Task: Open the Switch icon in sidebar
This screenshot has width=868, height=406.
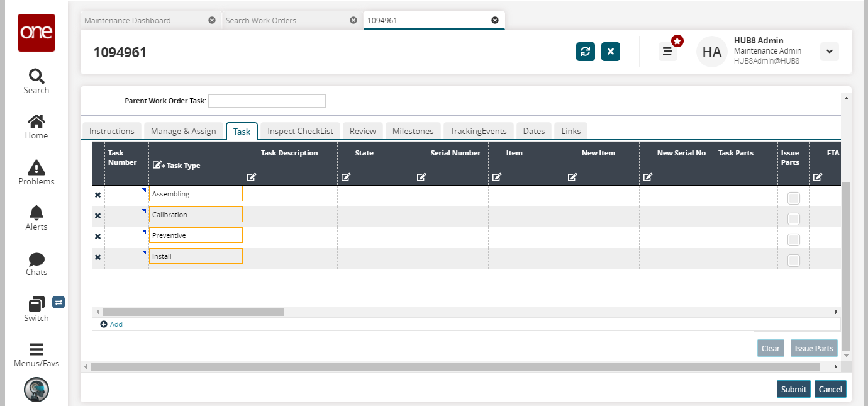Action: point(36,304)
